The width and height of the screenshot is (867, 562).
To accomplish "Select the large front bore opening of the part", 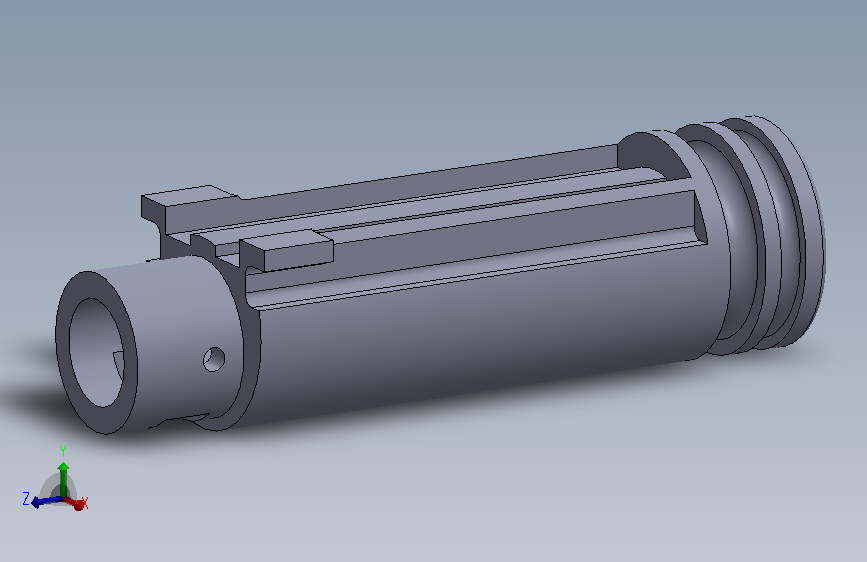I will click(x=96, y=352).
